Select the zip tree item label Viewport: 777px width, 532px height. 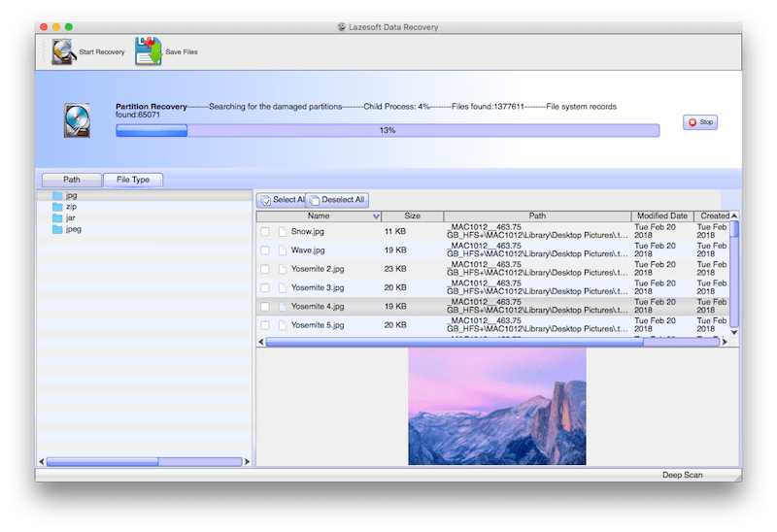[71, 207]
